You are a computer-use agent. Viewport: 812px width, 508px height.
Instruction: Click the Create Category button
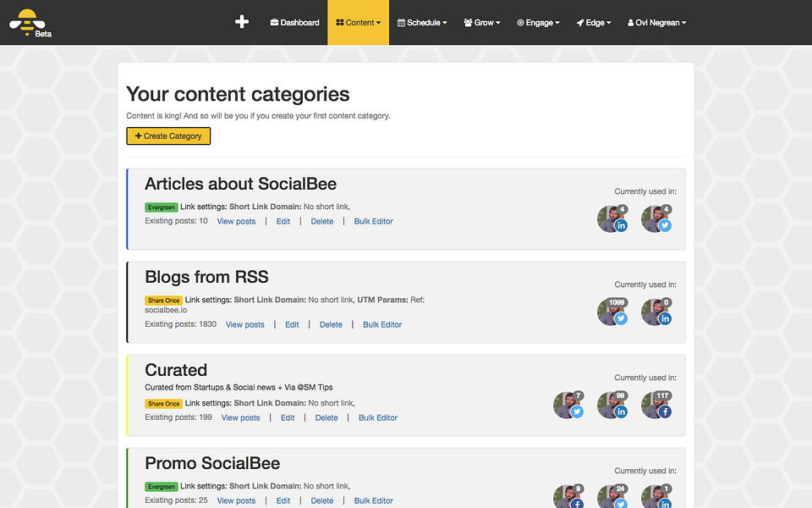pos(168,135)
